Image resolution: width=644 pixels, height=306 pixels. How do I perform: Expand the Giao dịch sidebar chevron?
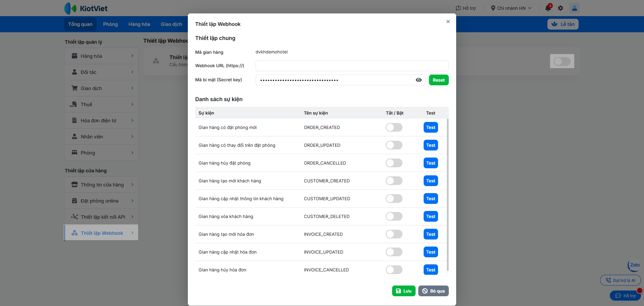[x=132, y=88]
